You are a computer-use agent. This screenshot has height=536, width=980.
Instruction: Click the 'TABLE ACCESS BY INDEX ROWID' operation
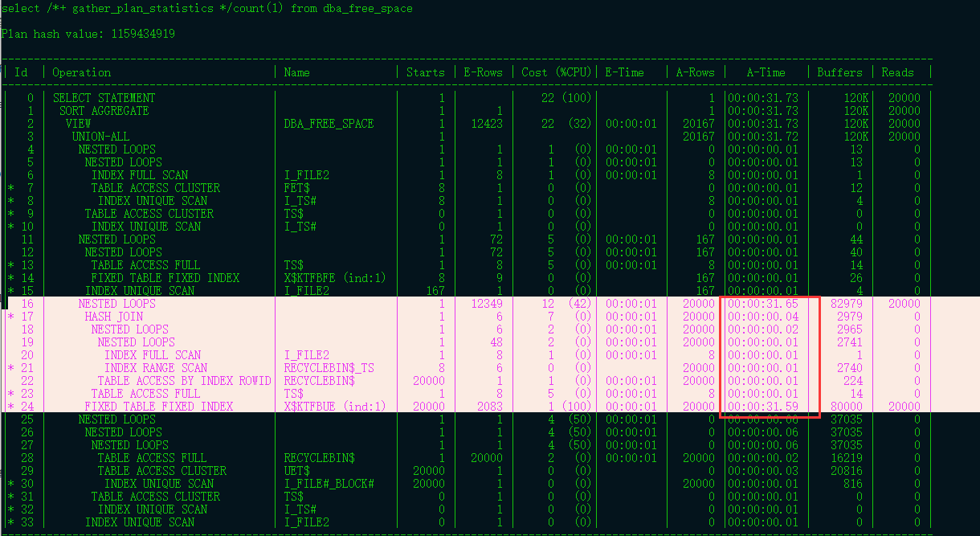click(x=185, y=381)
